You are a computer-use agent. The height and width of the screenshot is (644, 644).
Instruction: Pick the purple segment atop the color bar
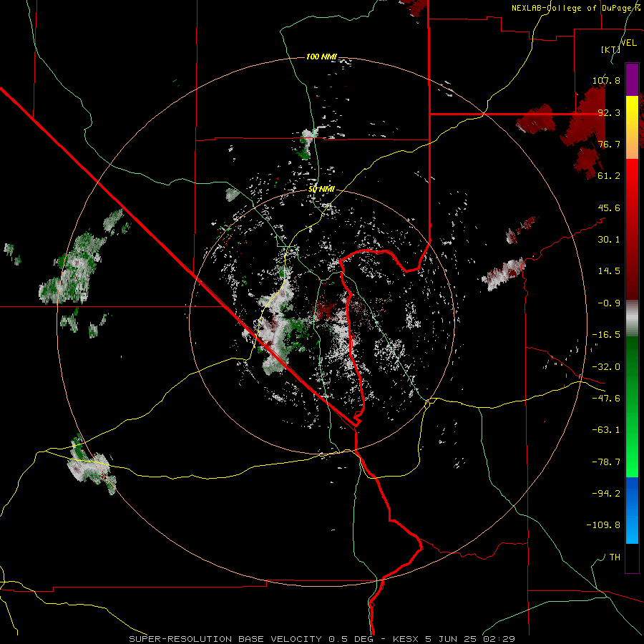(x=632, y=79)
